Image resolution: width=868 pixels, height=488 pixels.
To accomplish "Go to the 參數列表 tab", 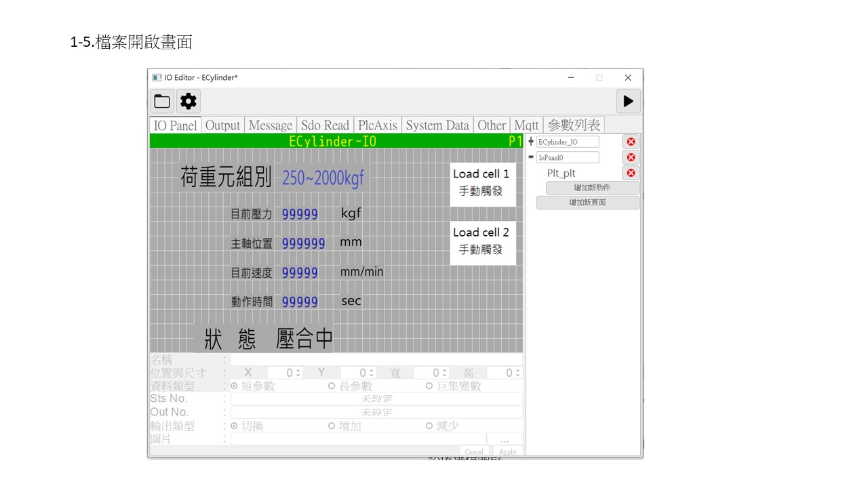I will pyautogui.click(x=574, y=125).
